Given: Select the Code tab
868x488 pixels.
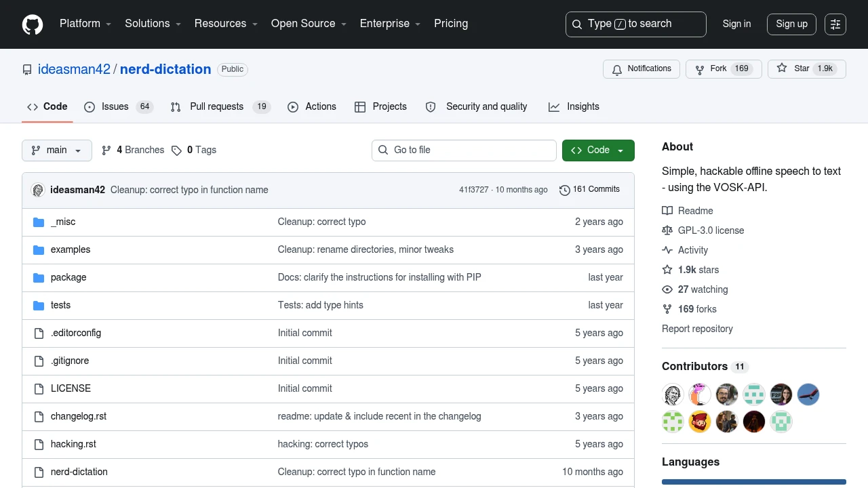Looking at the screenshot, I should point(47,106).
